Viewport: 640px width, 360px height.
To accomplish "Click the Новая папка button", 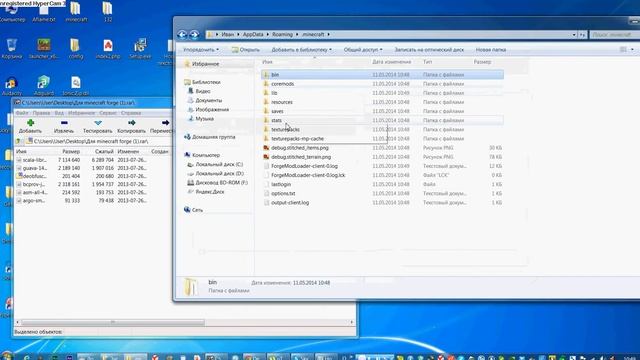I will point(491,50).
